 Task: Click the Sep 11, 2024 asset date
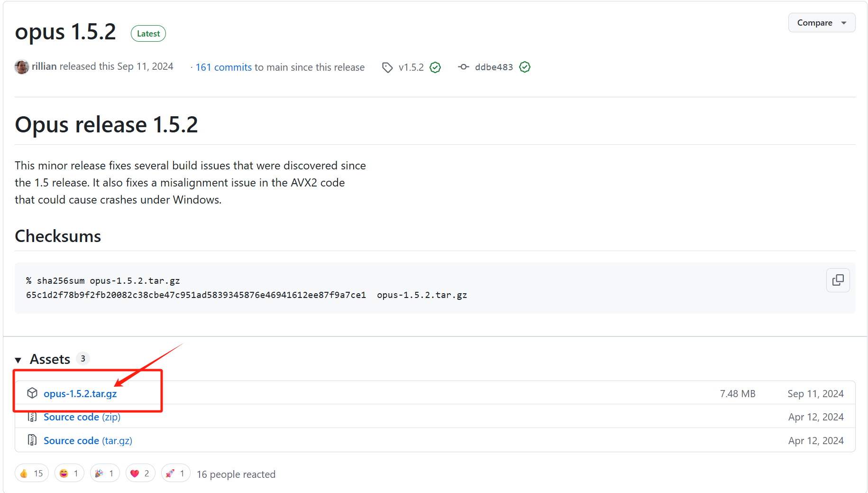816,394
